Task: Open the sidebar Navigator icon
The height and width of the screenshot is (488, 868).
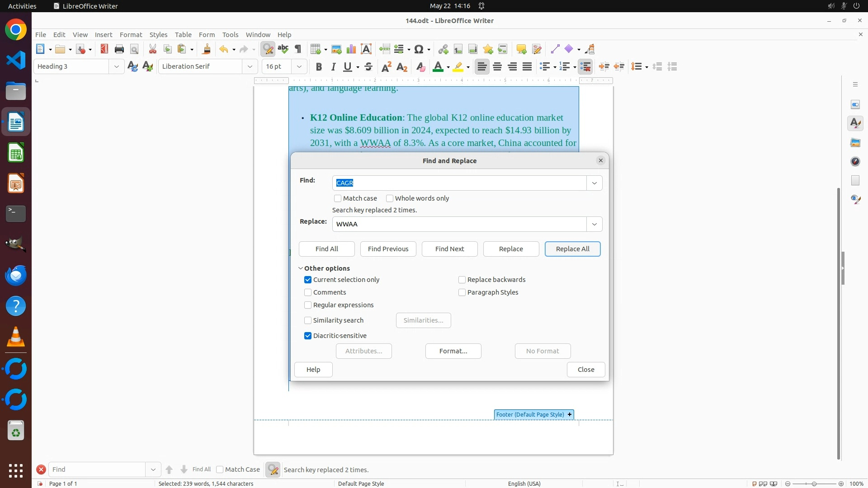Action: point(855,161)
